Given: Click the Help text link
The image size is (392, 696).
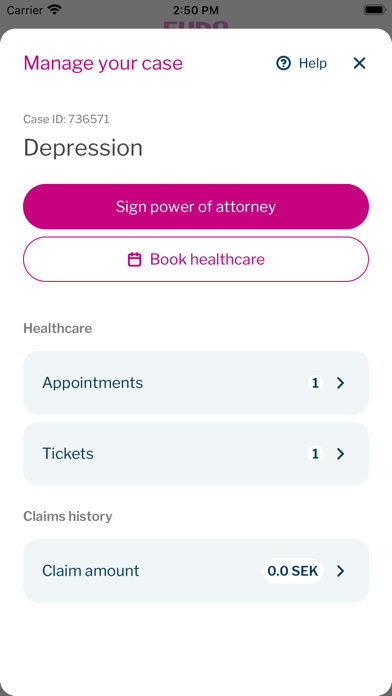Looking at the screenshot, I should 313,63.
